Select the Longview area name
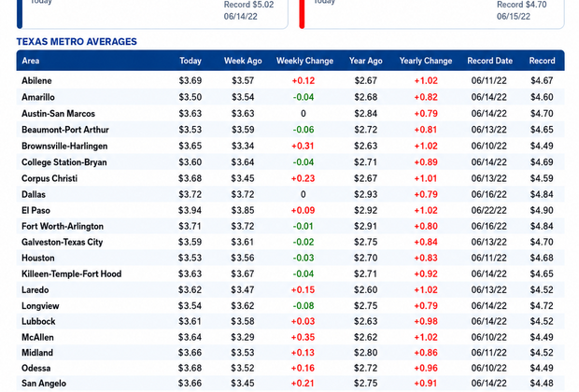This screenshot has height=392, width=579. pos(40,306)
